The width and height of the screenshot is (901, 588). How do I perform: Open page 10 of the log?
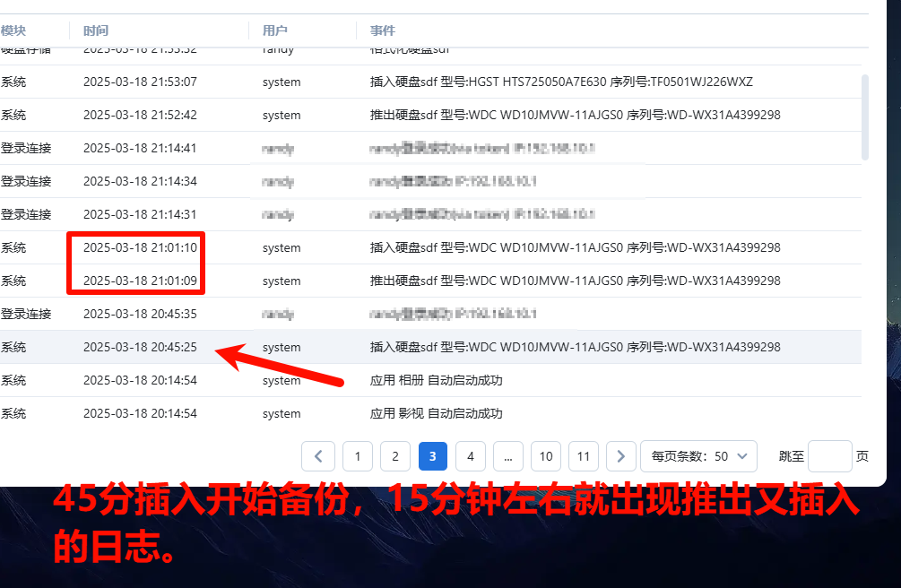coord(546,456)
